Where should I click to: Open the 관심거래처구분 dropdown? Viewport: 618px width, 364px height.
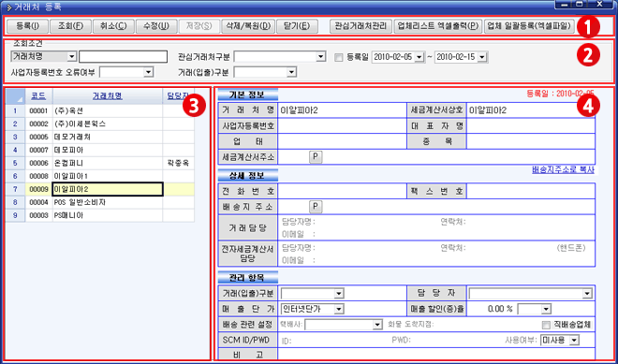321,57
